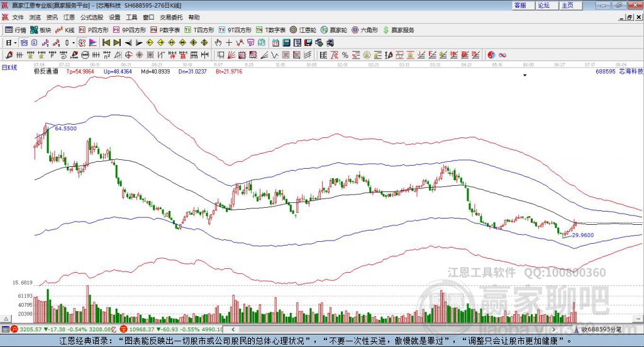Step chart left with black arrow
This screenshot has height=347, width=644.
tap(128, 43)
